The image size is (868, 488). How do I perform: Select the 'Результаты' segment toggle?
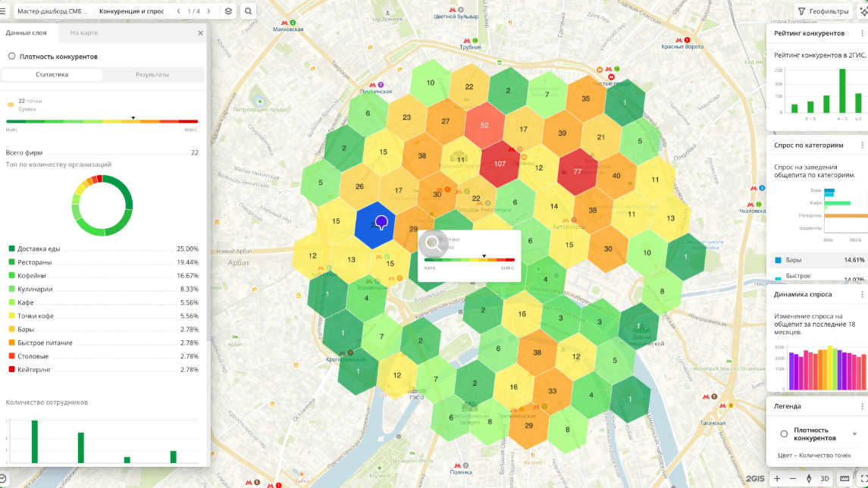[x=152, y=74]
